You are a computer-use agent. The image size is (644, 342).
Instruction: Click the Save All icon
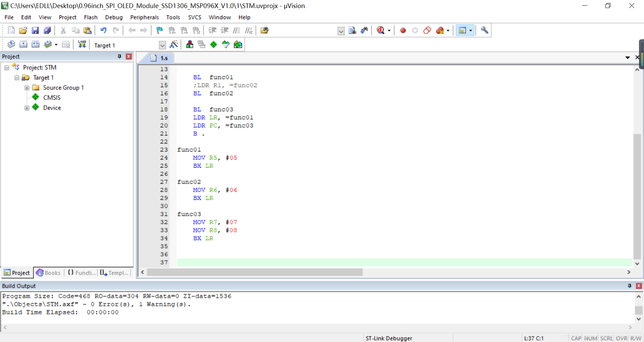coord(47,31)
